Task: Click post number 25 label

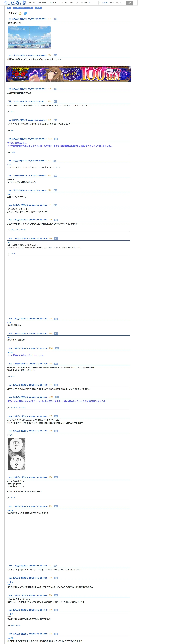Action: (10, 595)
